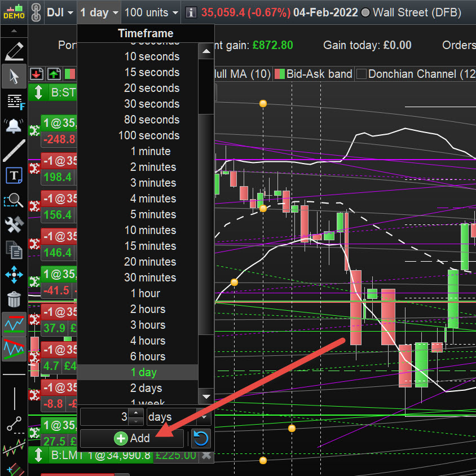476x476 pixels.
Task: Open the hammer and wrench settings
Action: coord(14,224)
